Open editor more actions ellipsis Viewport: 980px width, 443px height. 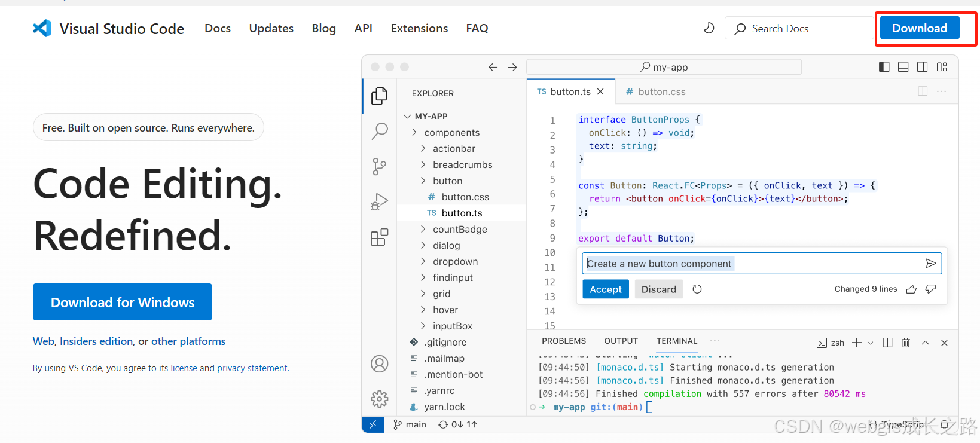pyautogui.click(x=942, y=91)
